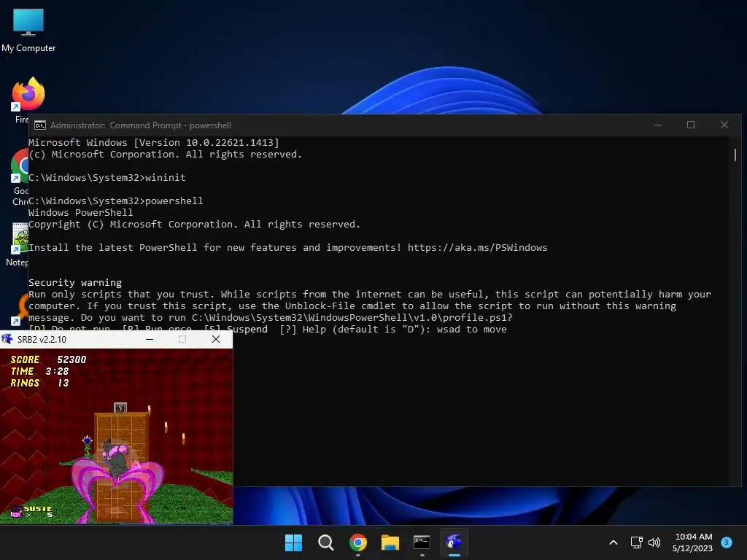Viewport: 747px width, 560px height.
Task: Click the RINGS 13 counter in SRB2
Action: click(40, 383)
